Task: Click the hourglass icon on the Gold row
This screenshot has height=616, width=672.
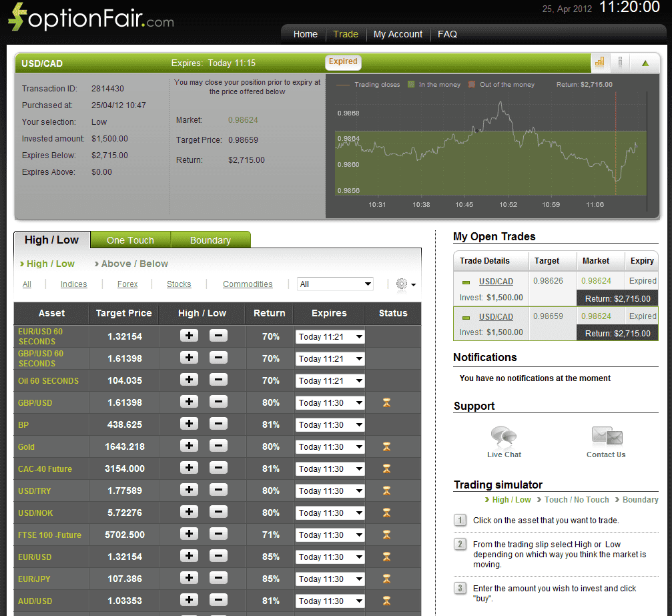Action: pos(386,446)
